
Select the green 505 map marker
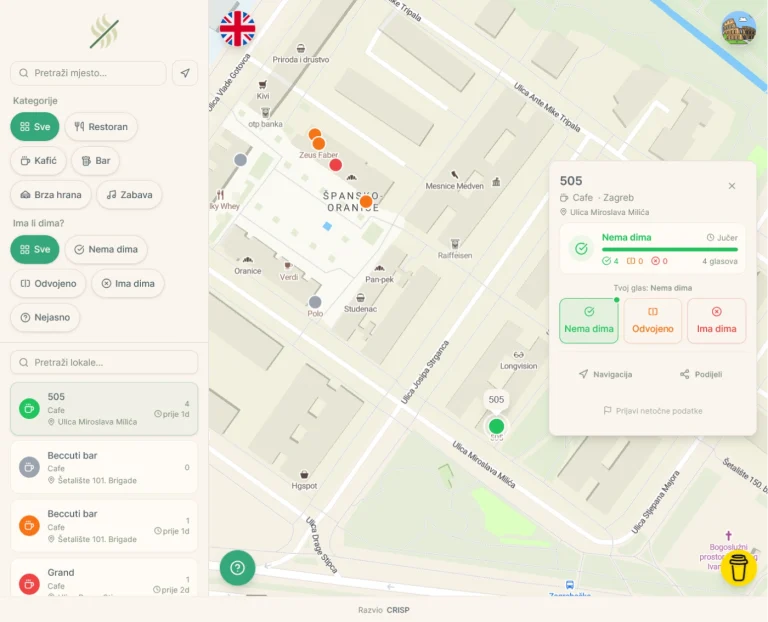[x=496, y=426]
